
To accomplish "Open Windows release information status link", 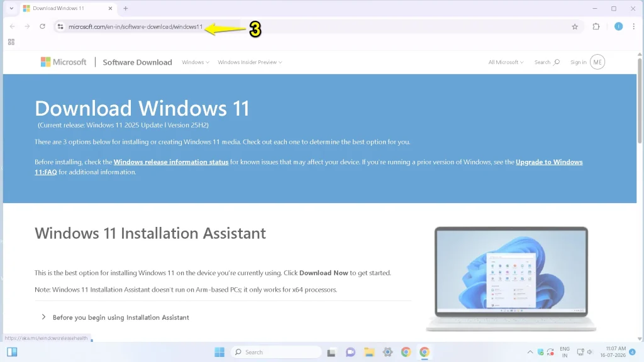I will pyautogui.click(x=171, y=162).
